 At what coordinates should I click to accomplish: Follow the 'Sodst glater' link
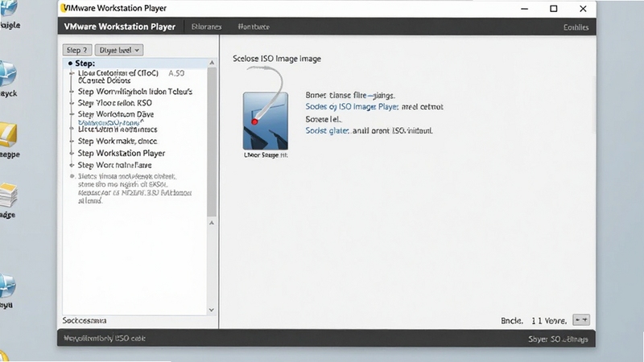pos(327,130)
